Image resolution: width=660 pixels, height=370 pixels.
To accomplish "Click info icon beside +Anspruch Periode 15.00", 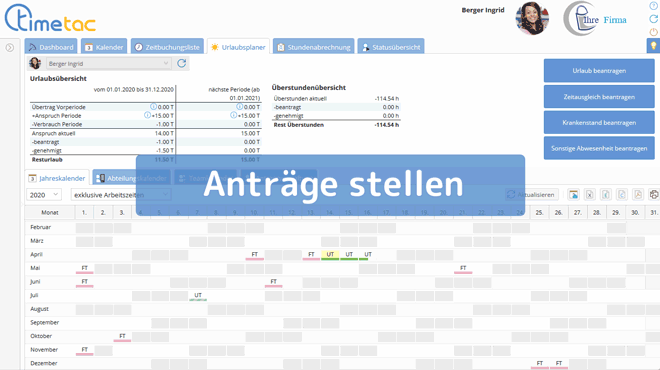I will [x=147, y=115].
